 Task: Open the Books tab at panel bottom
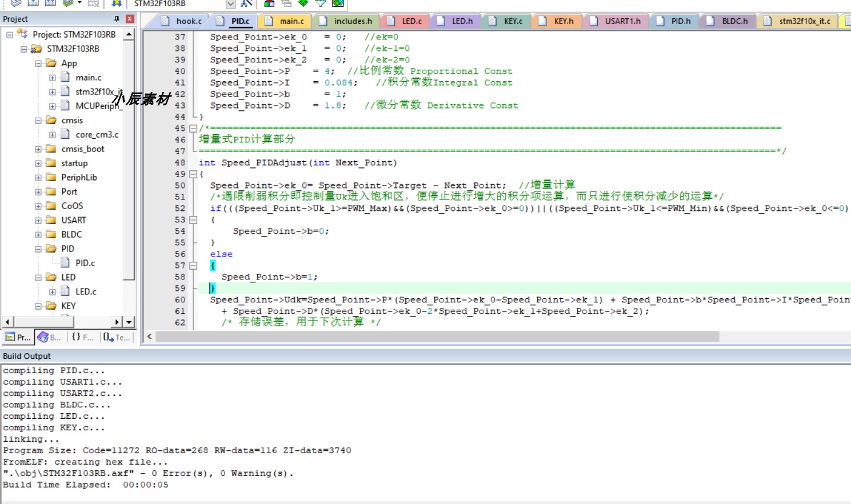tap(49, 337)
